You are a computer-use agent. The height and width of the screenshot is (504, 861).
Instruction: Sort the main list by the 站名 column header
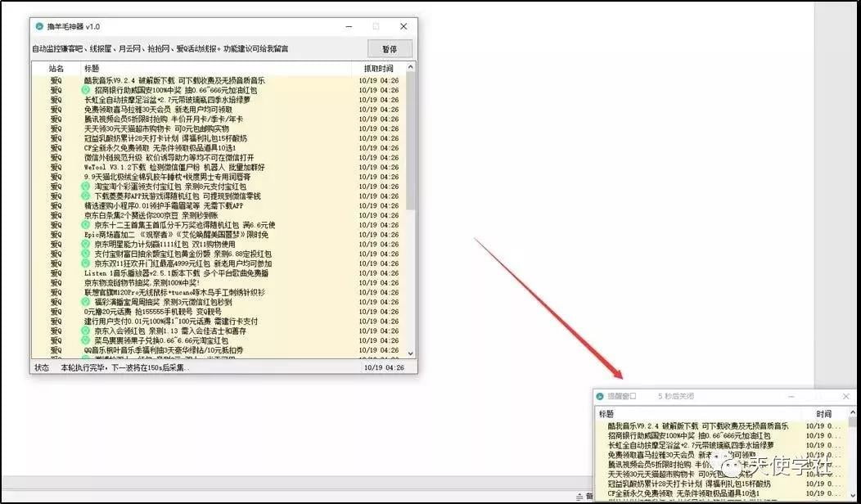pyautogui.click(x=56, y=69)
